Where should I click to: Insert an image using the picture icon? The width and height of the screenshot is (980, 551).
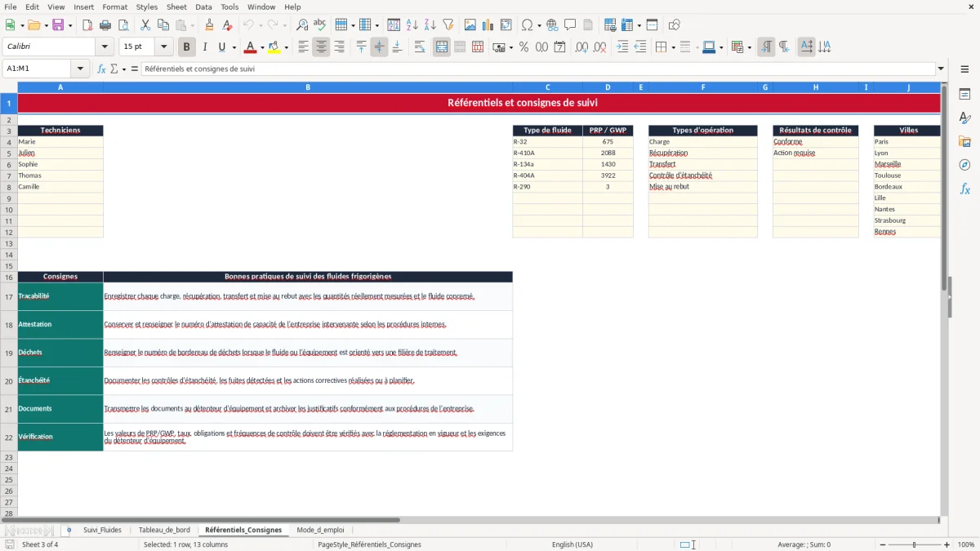pyautogui.click(x=470, y=25)
